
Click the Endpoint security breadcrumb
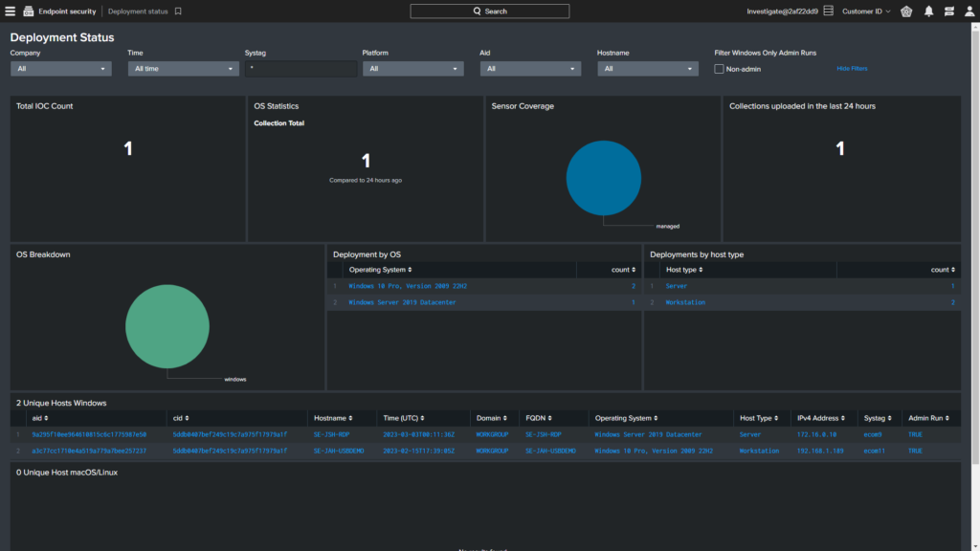coord(68,11)
